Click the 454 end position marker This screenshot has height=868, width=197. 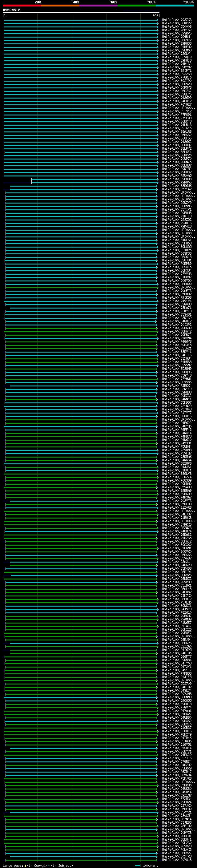(155, 15)
